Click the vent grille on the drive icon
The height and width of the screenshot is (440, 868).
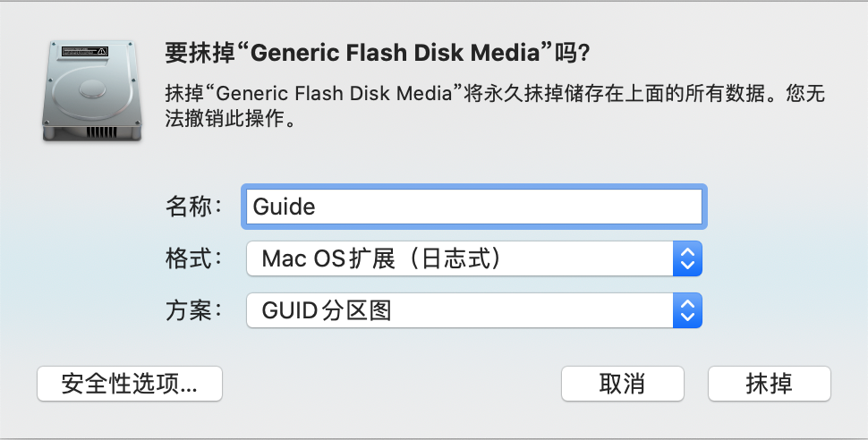102,132
